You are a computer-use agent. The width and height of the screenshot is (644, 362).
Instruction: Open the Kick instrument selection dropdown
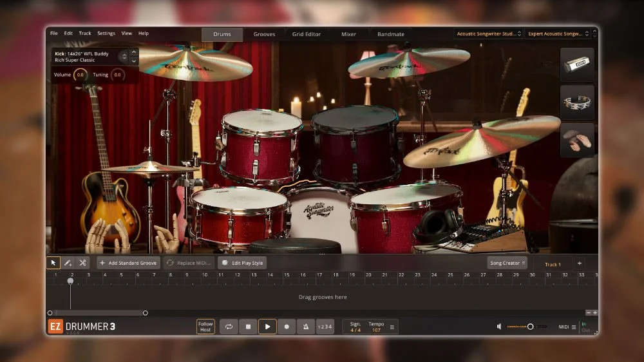tap(124, 56)
